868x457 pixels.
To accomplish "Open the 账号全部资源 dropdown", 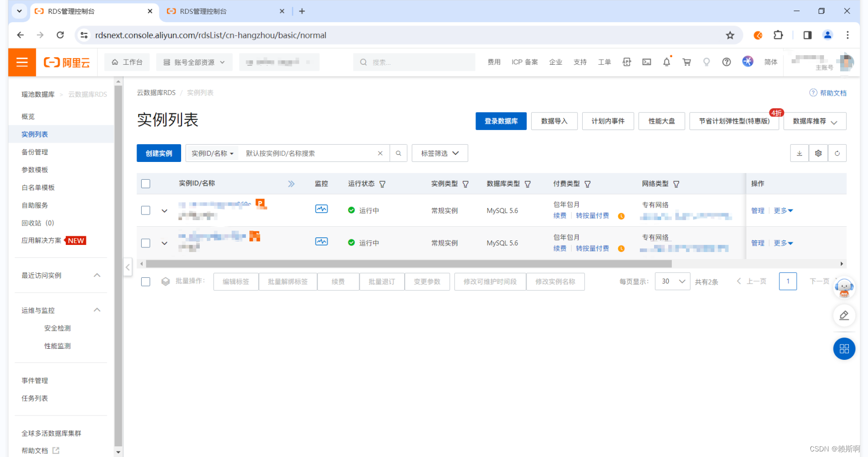I will coord(194,62).
